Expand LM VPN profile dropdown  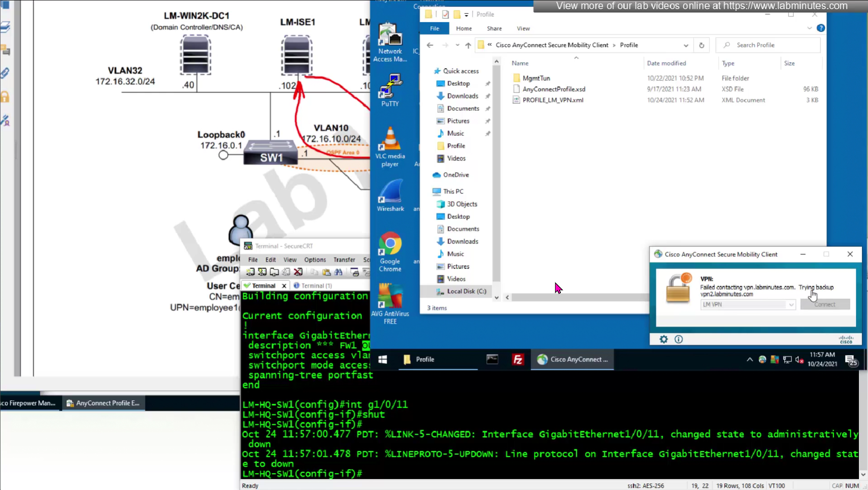click(791, 304)
